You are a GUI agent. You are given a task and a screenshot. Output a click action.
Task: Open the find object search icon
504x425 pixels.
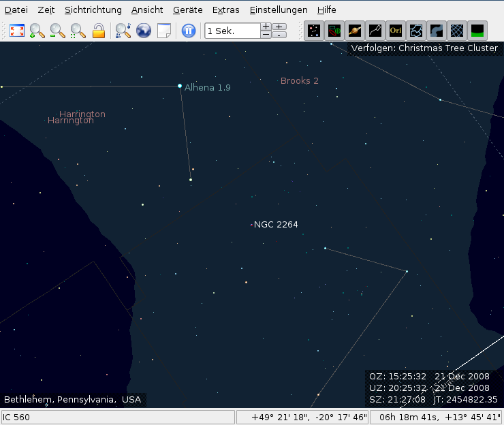point(123,31)
